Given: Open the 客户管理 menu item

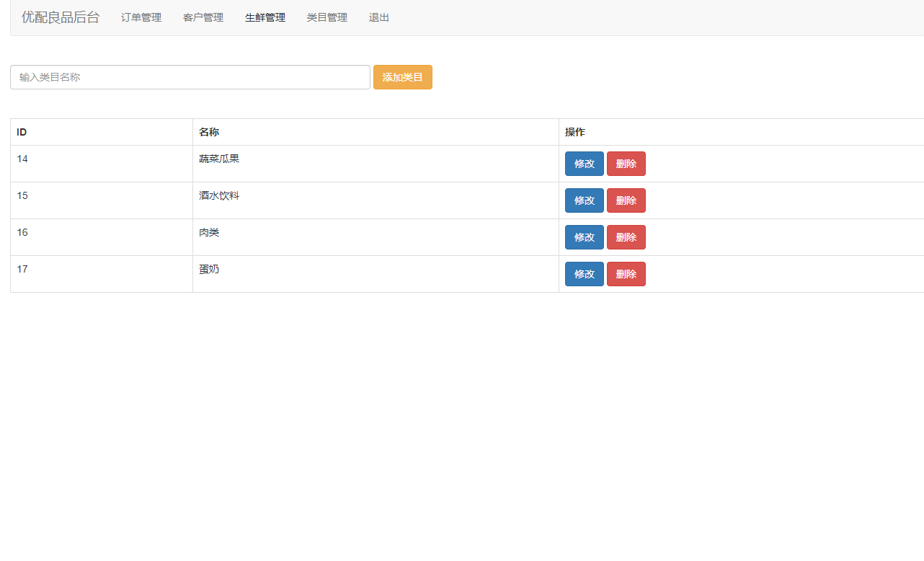Looking at the screenshot, I should pyautogui.click(x=203, y=17).
